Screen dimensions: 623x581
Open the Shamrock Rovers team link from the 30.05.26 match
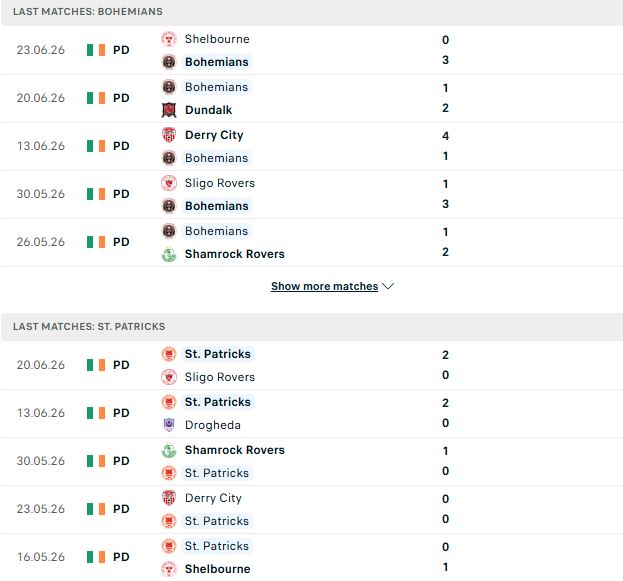235,450
